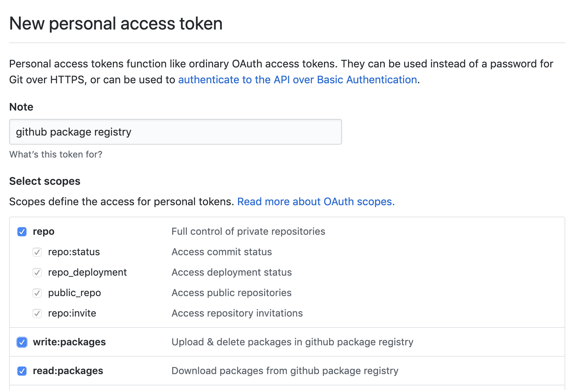Click the github package registry note text

pos(73,132)
